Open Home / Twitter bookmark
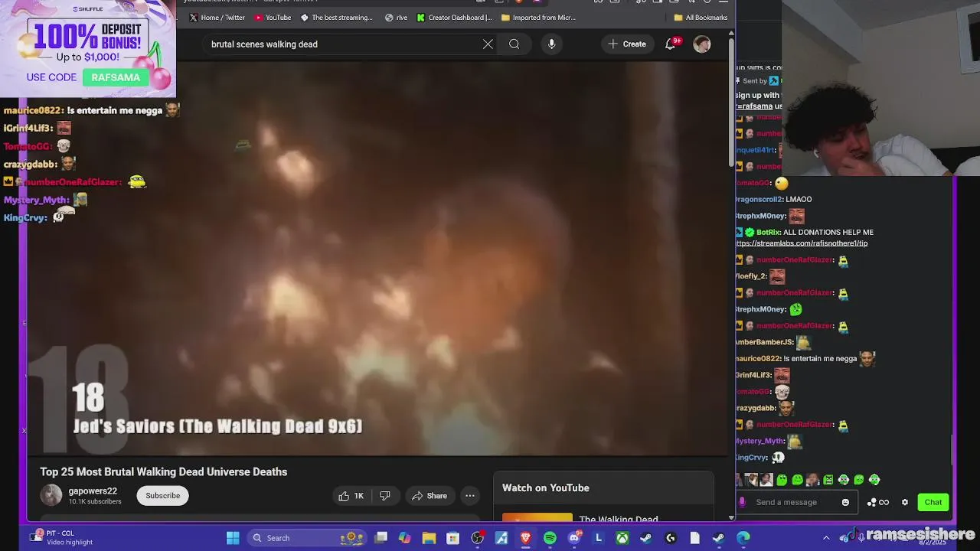Image resolution: width=980 pixels, height=551 pixels. point(217,18)
